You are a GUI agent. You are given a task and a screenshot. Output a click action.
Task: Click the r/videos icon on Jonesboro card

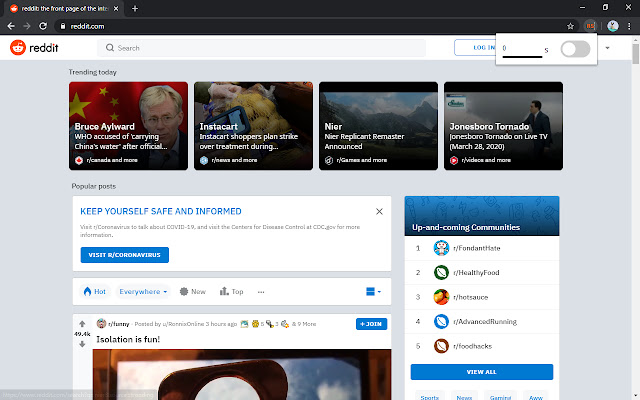(453, 160)
